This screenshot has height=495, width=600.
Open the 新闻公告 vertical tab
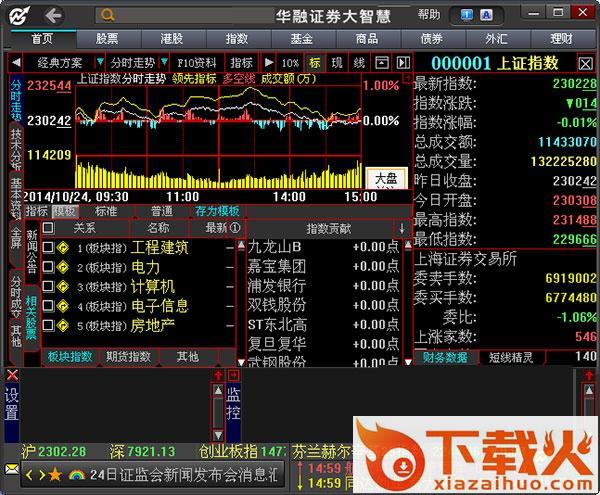32,251
